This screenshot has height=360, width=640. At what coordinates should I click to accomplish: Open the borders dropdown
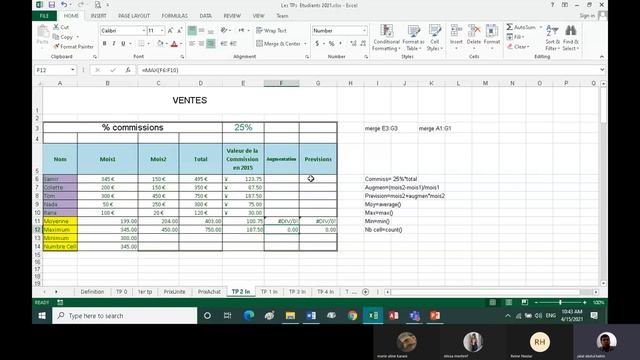pos(148,44)
